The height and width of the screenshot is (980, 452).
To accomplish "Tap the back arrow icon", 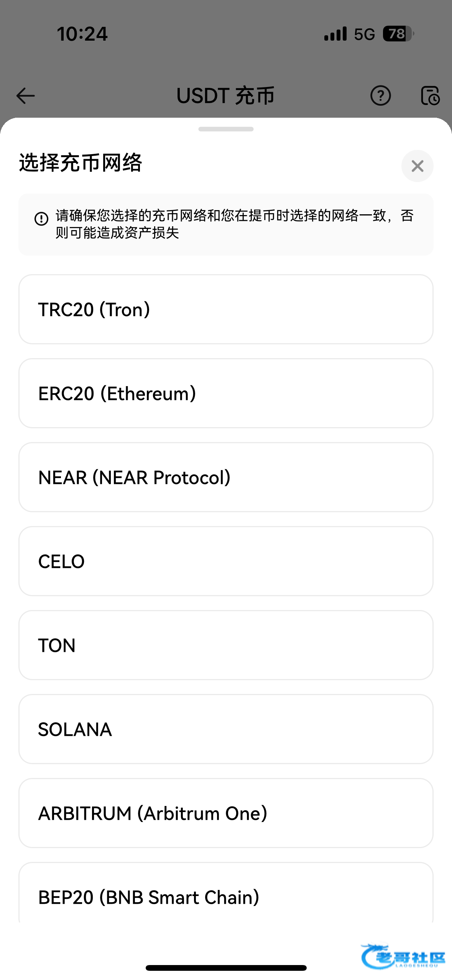I will pyautogui.click(x=26, y=96).
